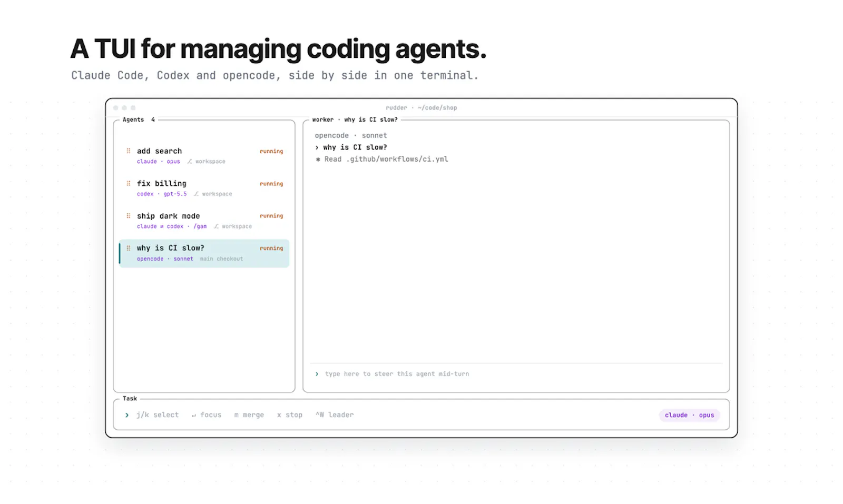
Task: Select the why is CI slow? agent row
Action: click(204, 253)
